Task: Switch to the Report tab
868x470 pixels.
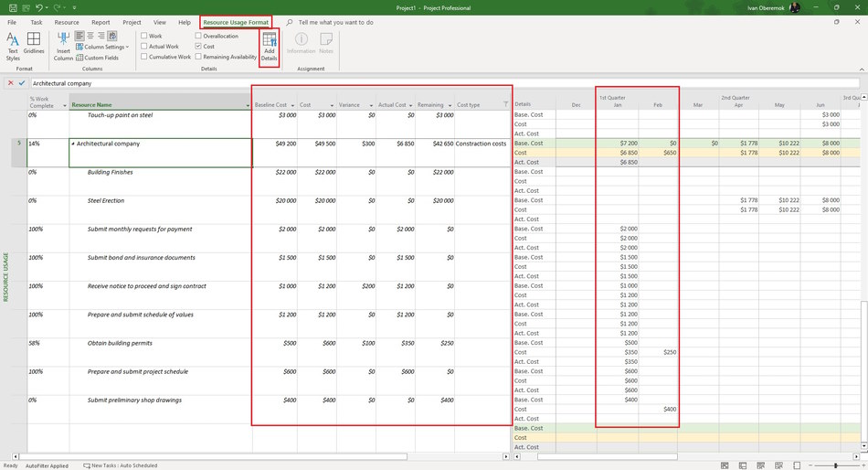Action: pyautogui.click(x=101, y=22)
